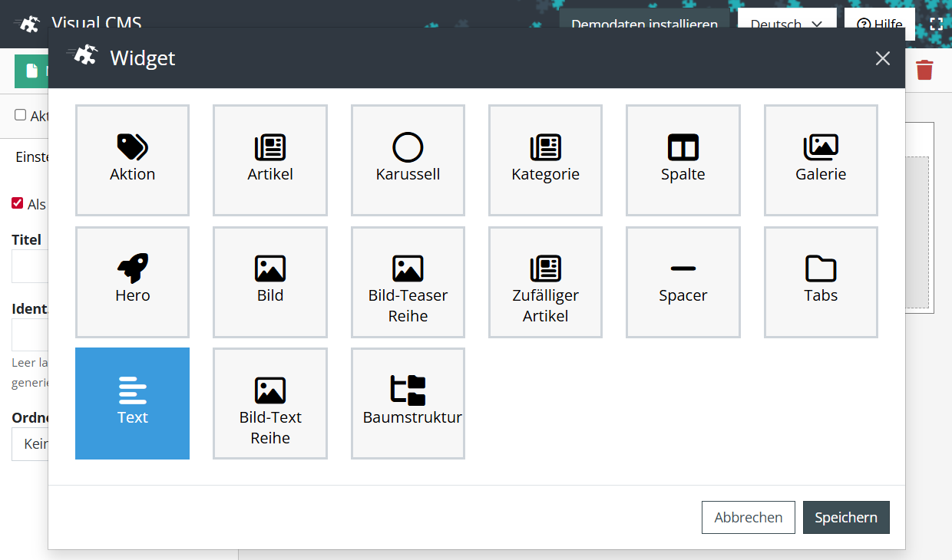
Task: Click Abbrechen to cancel
Action: (748, 517)
